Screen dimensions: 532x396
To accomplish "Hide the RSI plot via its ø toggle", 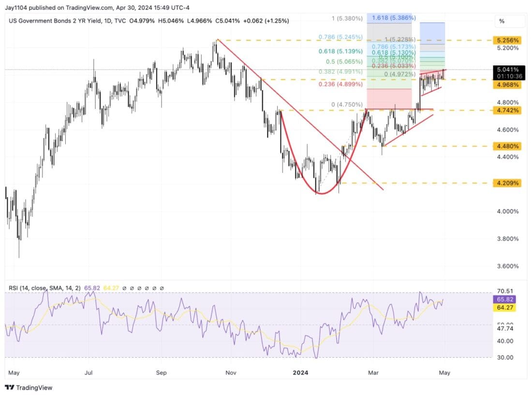I will pyautogui.click(x=140, y=288).
